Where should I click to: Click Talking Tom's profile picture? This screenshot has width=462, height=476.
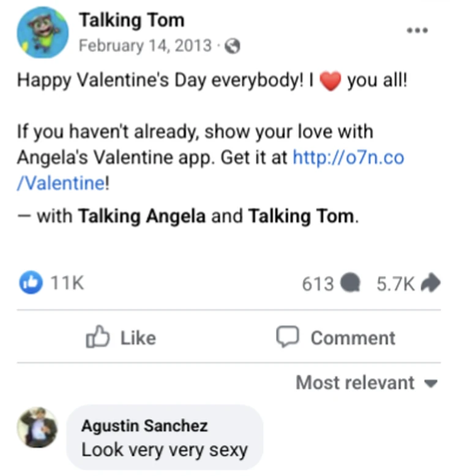click(42, 32)
